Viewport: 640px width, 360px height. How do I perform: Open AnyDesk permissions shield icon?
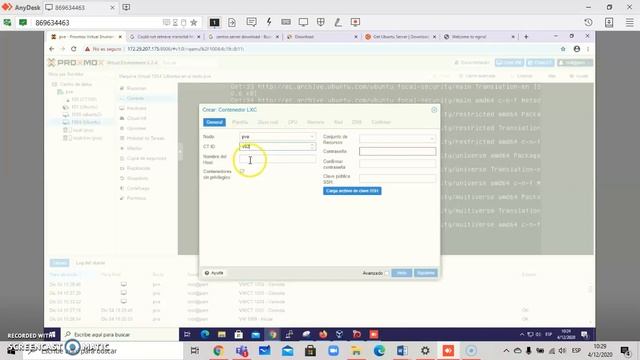tap(321, 22)
